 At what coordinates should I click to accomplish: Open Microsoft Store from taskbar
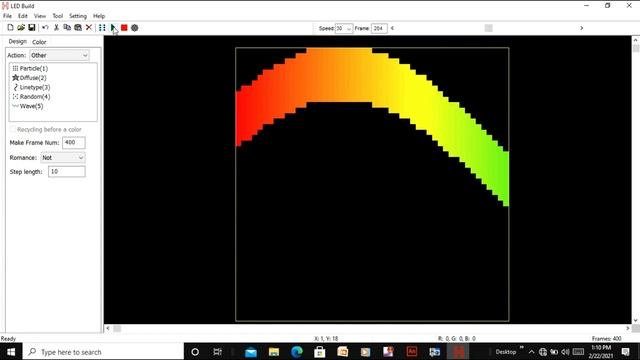(x=320, y=352)
